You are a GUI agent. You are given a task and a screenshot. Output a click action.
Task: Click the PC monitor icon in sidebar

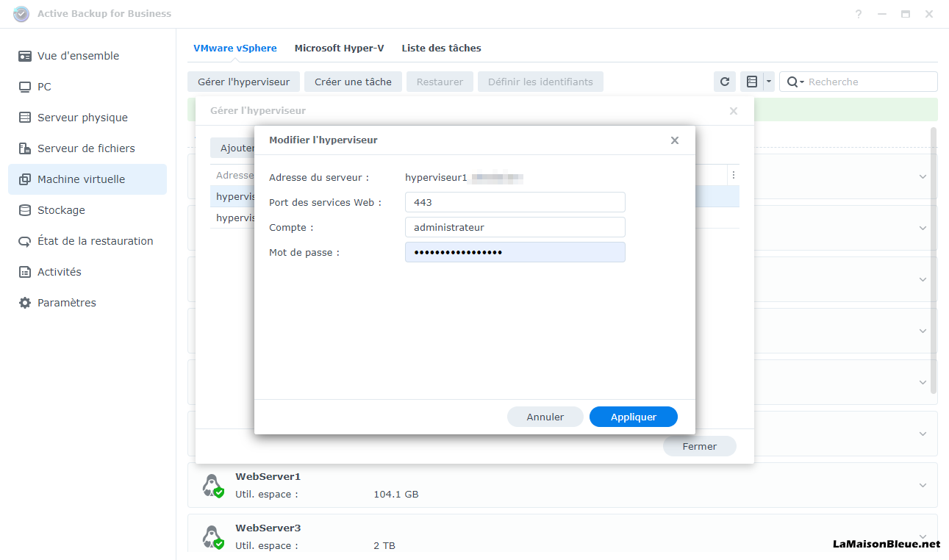click(25, 87)
